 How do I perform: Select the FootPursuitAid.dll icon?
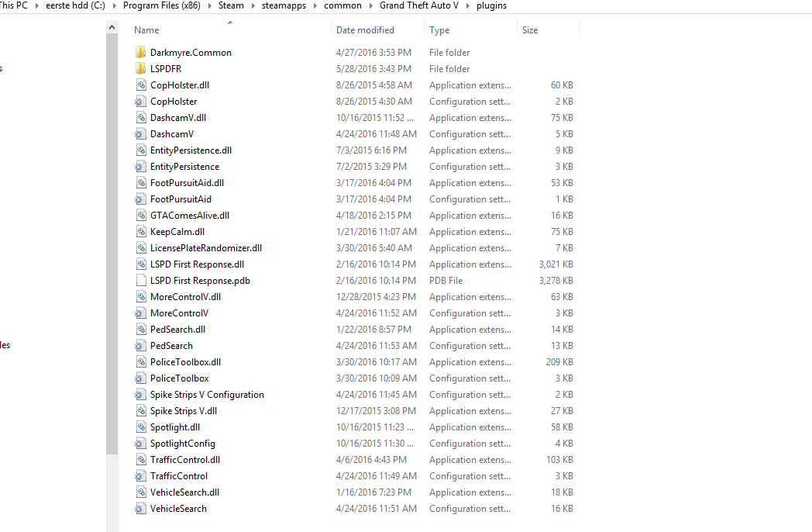tap(140, 182)
